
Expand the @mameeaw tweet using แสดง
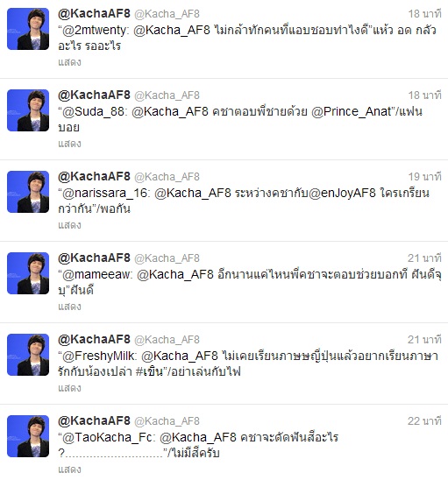(x=69, y=307)
